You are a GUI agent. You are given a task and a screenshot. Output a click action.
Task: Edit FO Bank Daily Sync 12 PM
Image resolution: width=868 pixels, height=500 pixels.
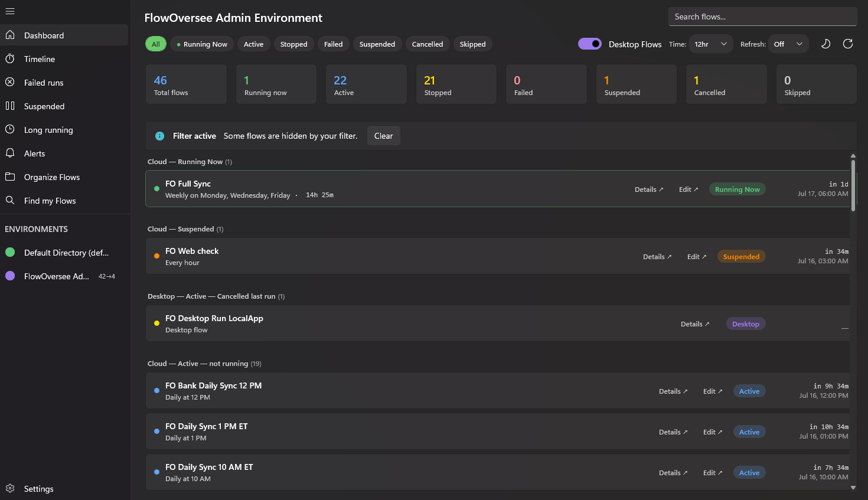713,391
